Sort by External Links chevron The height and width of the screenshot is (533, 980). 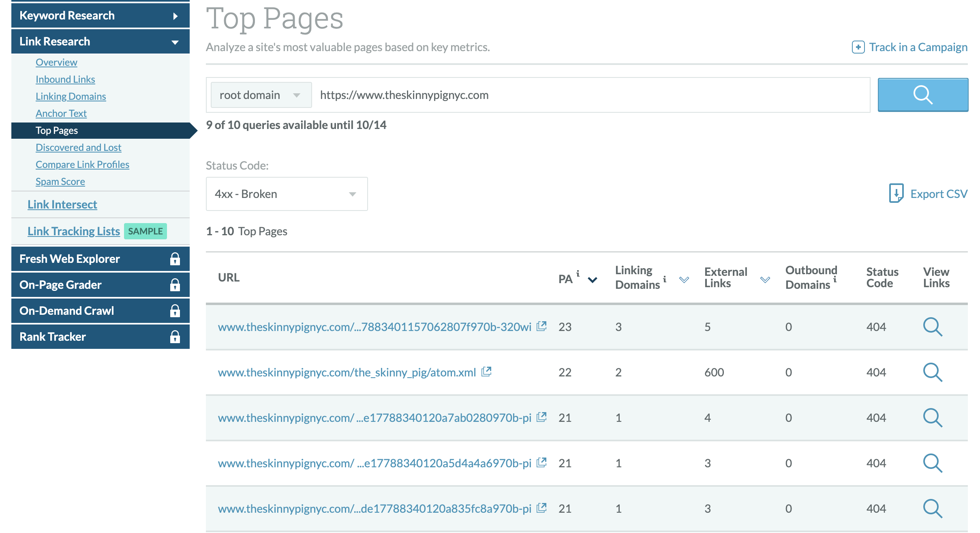click(x=765, y=280)
